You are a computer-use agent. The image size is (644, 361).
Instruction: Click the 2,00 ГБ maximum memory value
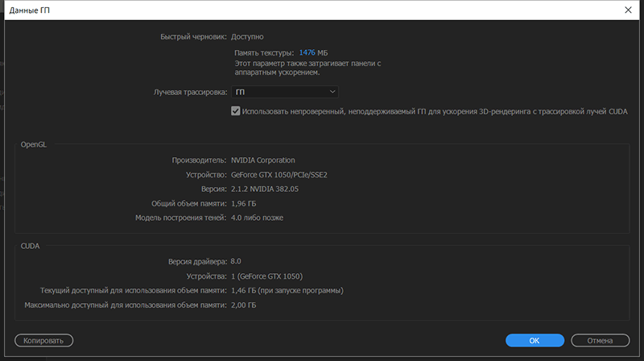click(244, 305)
